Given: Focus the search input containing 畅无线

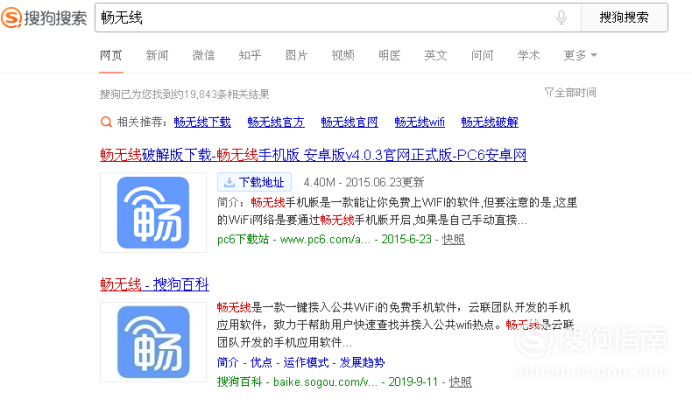Looking at the screenshot, I should [338, 18].
